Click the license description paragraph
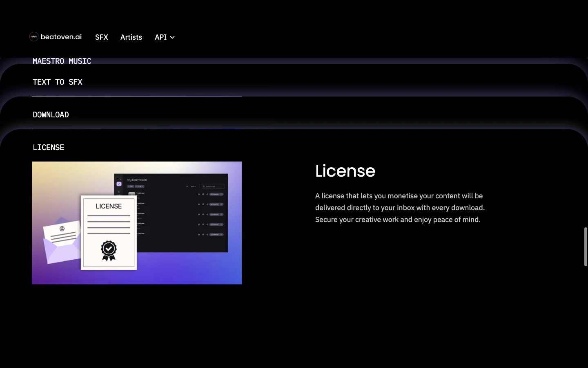The image size is (588, 368). coord(400,208)
